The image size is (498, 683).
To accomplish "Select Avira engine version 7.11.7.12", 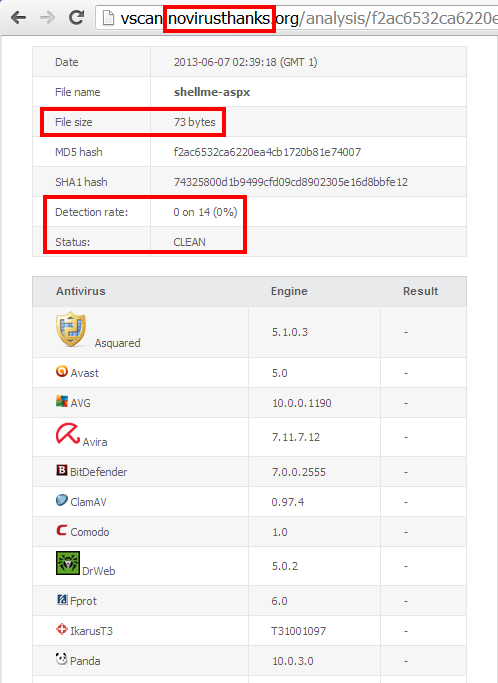I will point(296,437).
